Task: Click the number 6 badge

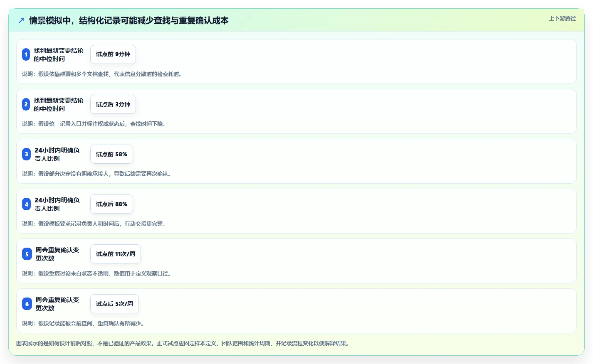Action: click(27, 304)
